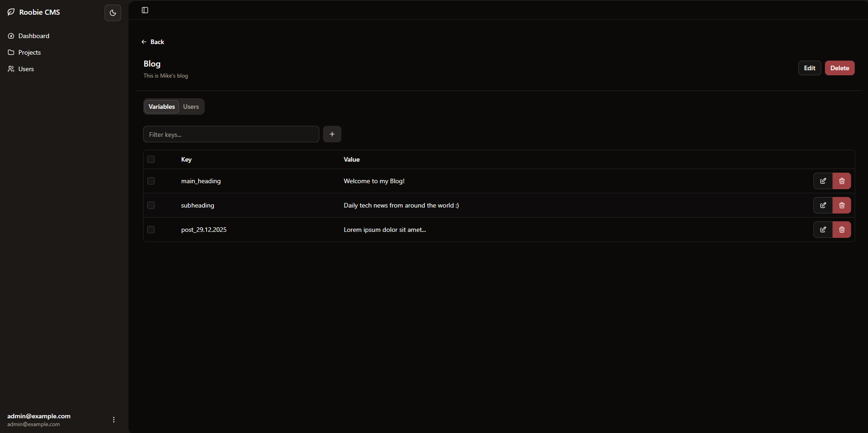Edit the post_29.12.2025 variable pencil icon
This screenshot has height=433, width=868.
click(x=823, y=230)
